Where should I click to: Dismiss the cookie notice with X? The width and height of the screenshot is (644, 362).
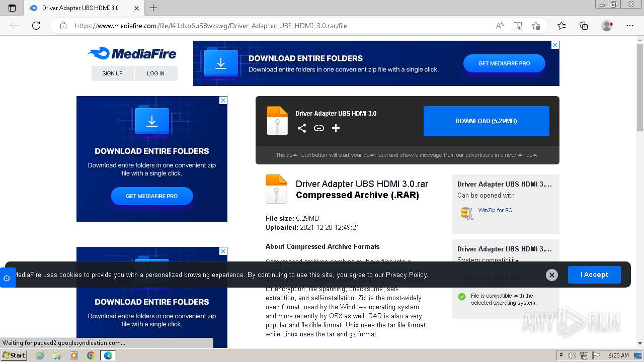click(552, 275)
